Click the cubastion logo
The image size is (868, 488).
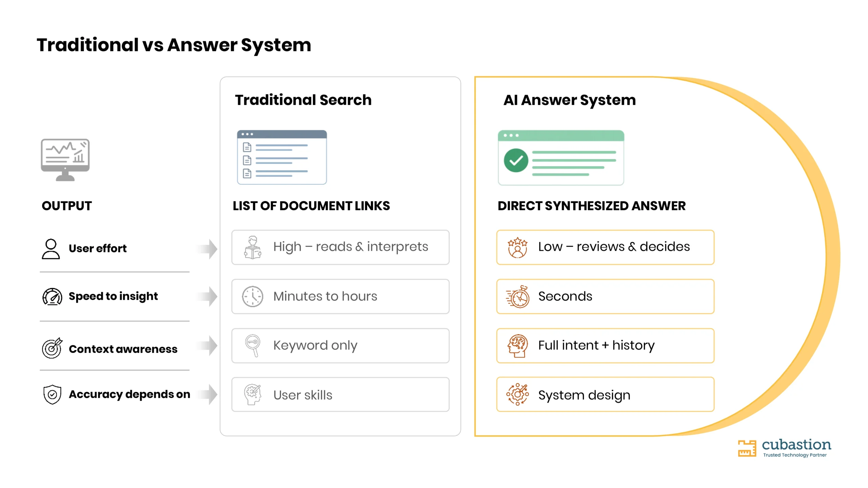click(785, 448)
